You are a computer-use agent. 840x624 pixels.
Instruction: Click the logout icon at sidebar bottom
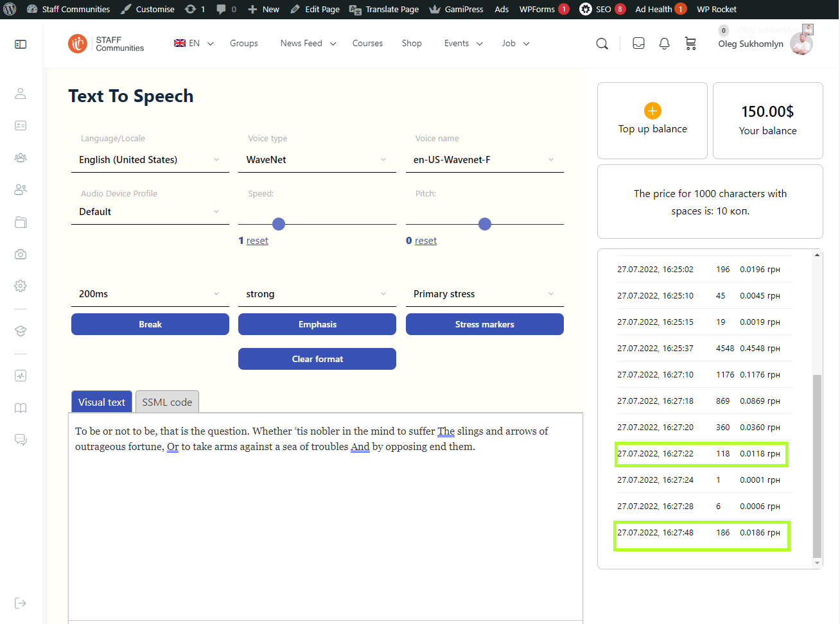21,603
